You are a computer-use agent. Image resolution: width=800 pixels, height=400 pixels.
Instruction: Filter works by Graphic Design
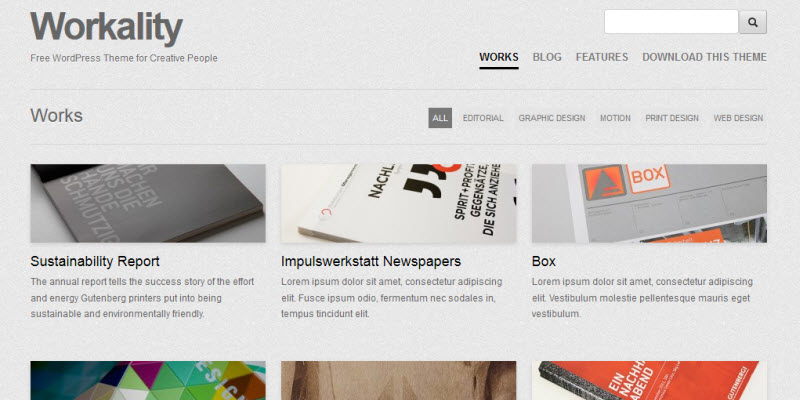[552, 118]
